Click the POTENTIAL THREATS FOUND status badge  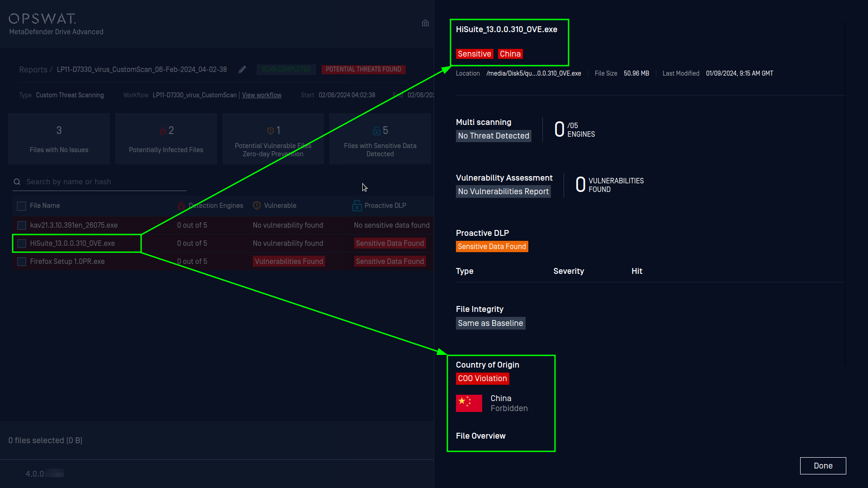coord(363,69)
